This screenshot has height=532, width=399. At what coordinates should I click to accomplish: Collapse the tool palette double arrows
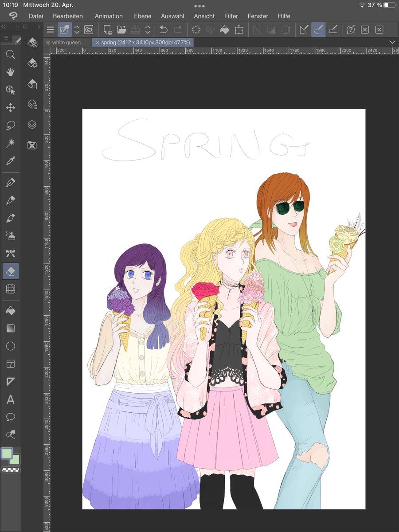coord(4,27)
